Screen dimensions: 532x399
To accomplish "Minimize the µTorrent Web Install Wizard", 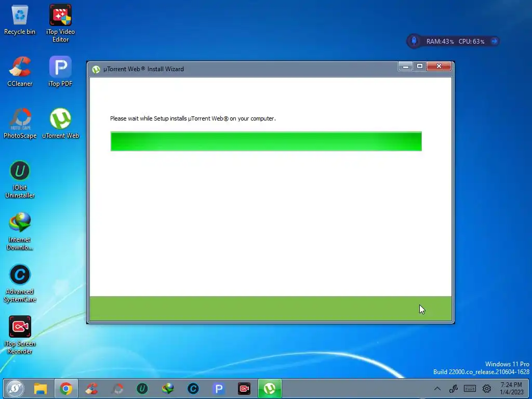I will coord(405,66).
